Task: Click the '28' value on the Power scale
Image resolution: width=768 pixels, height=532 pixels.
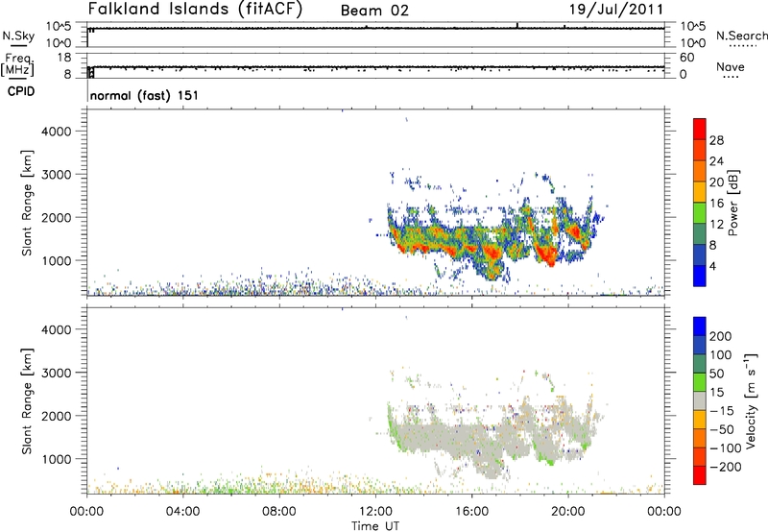Action: point(716,140)
